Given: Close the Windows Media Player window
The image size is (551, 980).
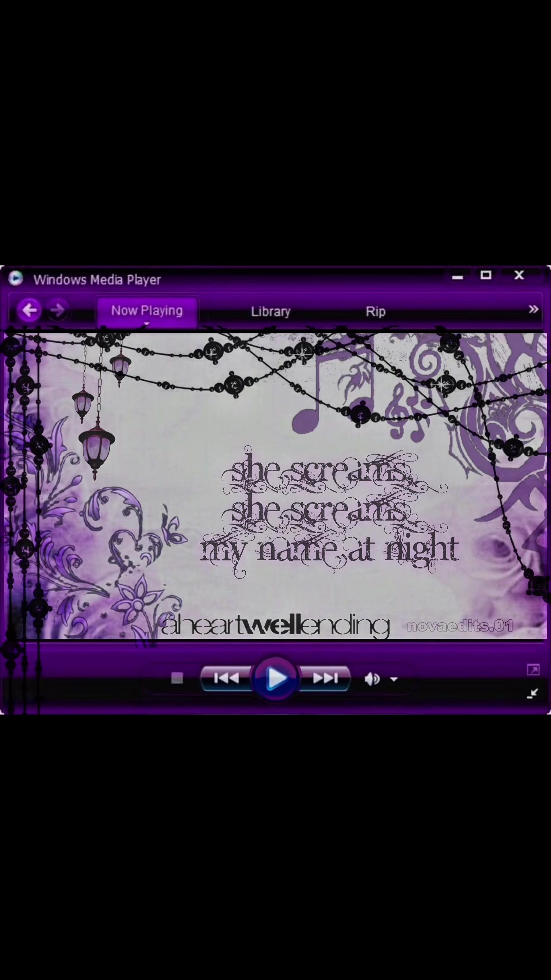Looking at the screenshot, I should [519, 275].
